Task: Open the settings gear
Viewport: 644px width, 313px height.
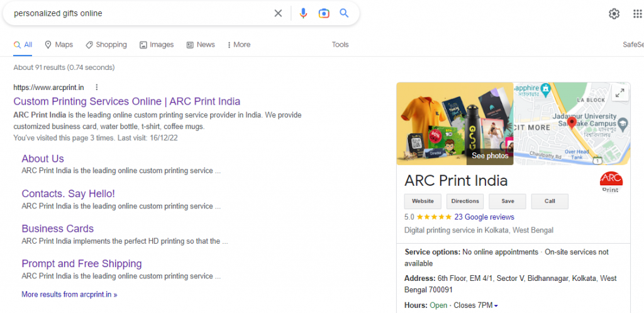Action: pyautogui.click(x=614, y=14)
